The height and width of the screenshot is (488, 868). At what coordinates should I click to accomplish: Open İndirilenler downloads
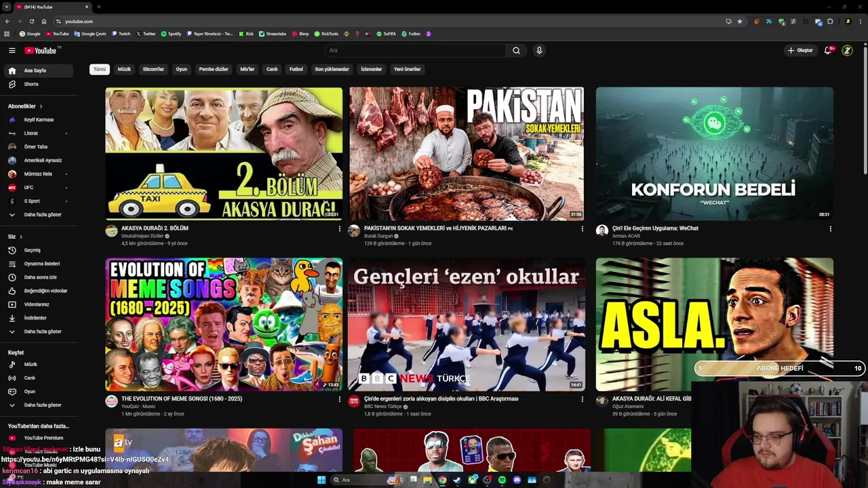[x=39, y=318]
